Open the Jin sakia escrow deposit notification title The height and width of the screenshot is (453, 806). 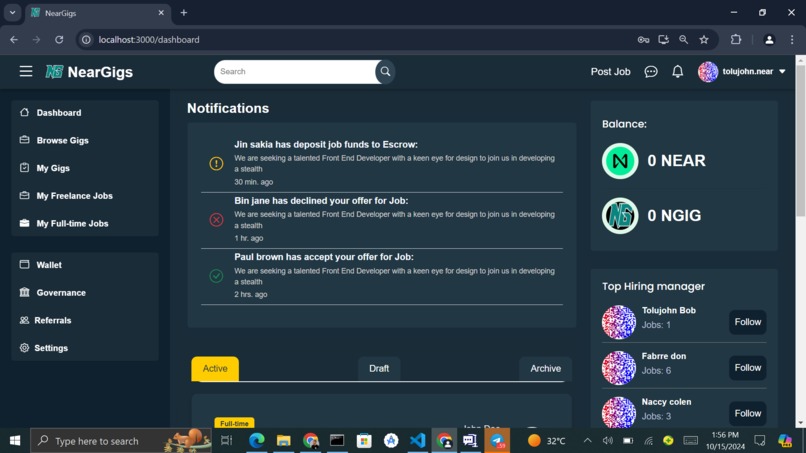click(326, 144)
